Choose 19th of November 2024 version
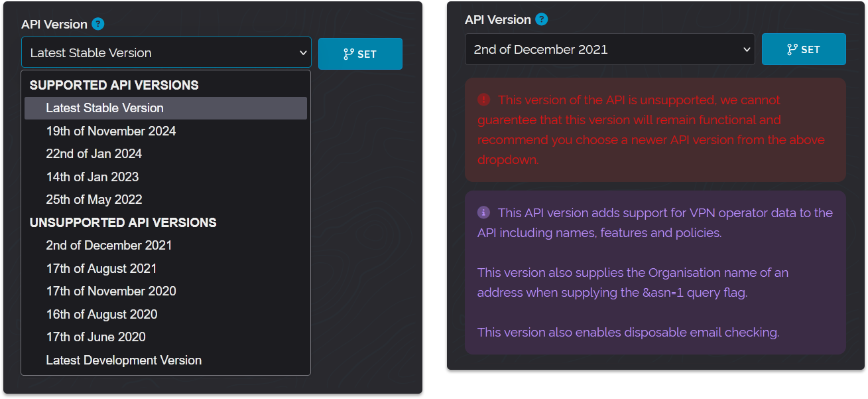This screenshot has height=399, width=868. [x=111, y=131]
